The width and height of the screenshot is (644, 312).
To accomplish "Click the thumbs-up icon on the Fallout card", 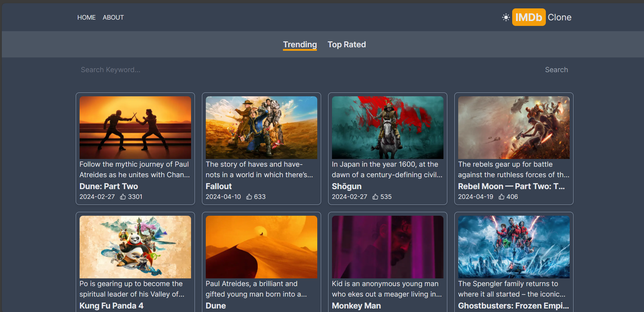I will [249, 197].
